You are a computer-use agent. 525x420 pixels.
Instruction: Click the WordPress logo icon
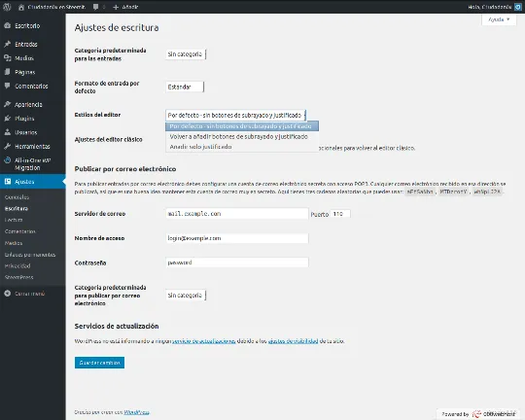(7, 7)
